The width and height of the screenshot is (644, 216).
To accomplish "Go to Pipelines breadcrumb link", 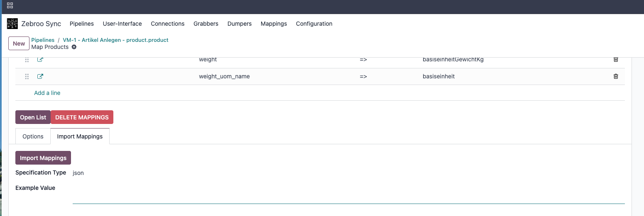I will click(43, 40).
